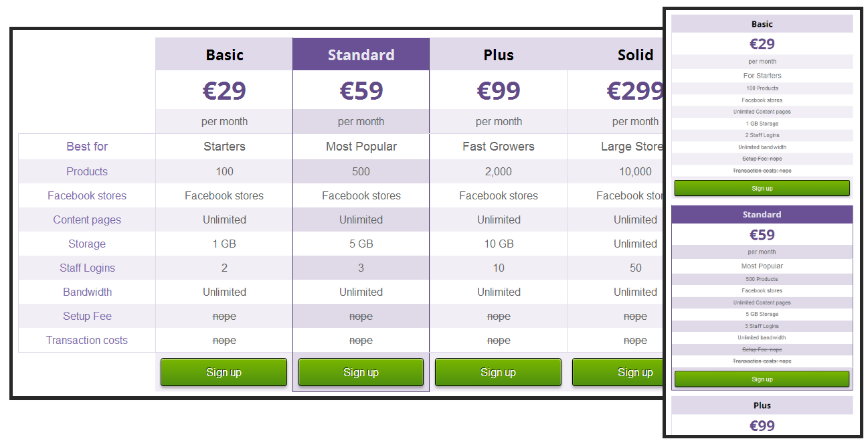Click Sign up in mobile Standard card
Image resolution: width=868 pixels, height=443 pixels.
(x=762, y=379)
